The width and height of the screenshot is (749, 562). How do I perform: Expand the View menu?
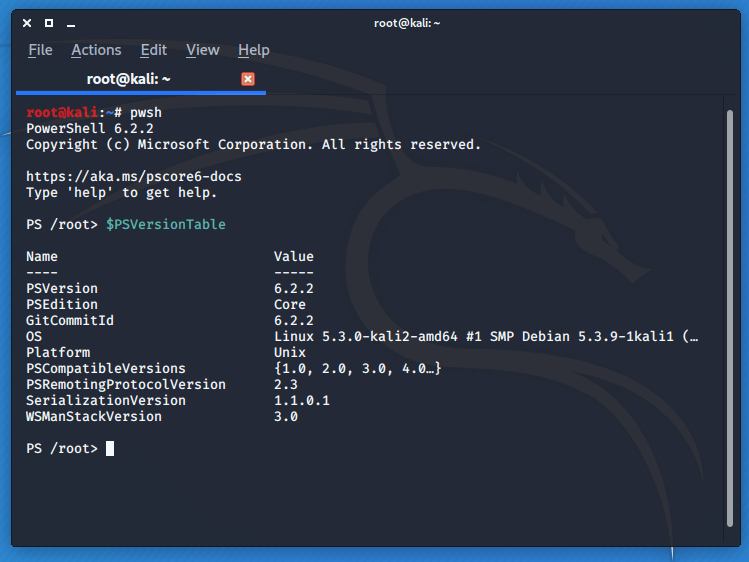click(x=202, y=50)
